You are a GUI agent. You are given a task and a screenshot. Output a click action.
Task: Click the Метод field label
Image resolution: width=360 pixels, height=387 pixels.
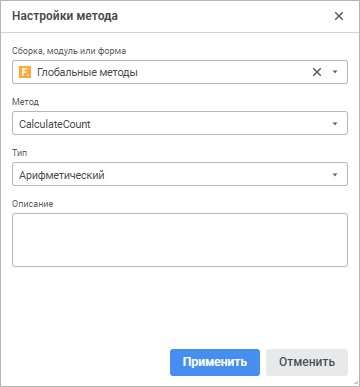26,102
